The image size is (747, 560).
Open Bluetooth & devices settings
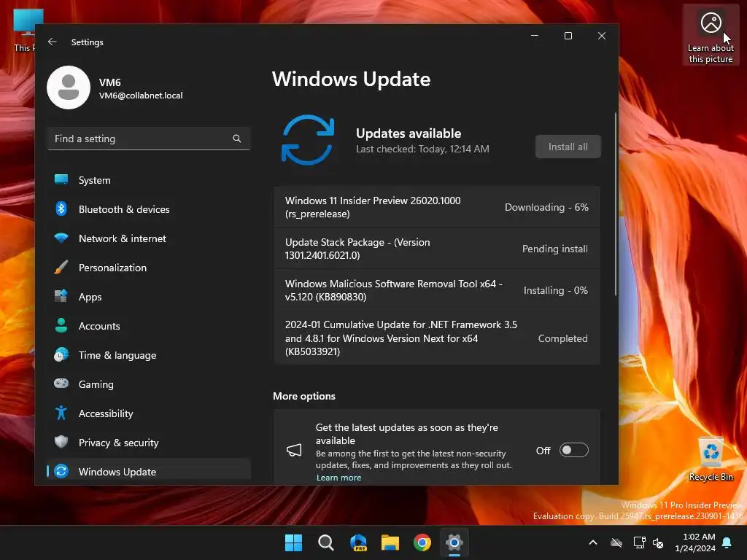point(149,209)
